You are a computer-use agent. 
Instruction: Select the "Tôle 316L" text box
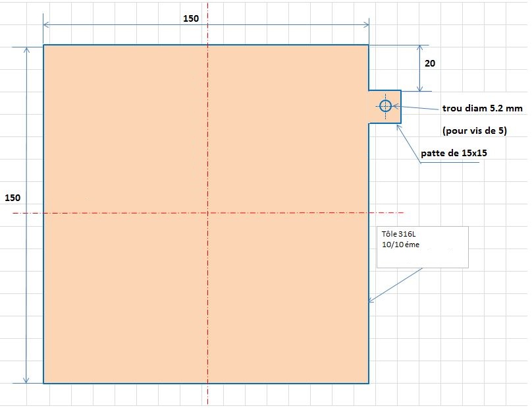[422, 247]
